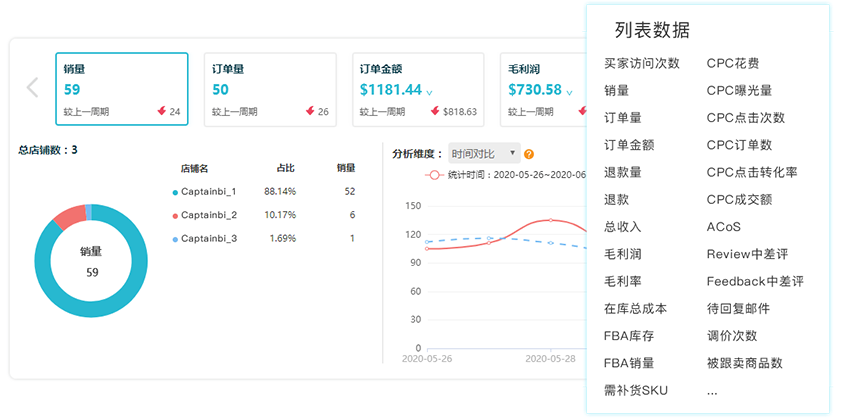Click the red down arrow on 销量 card
This screenshot has height=418, width=842.
[x=162, y=111]
